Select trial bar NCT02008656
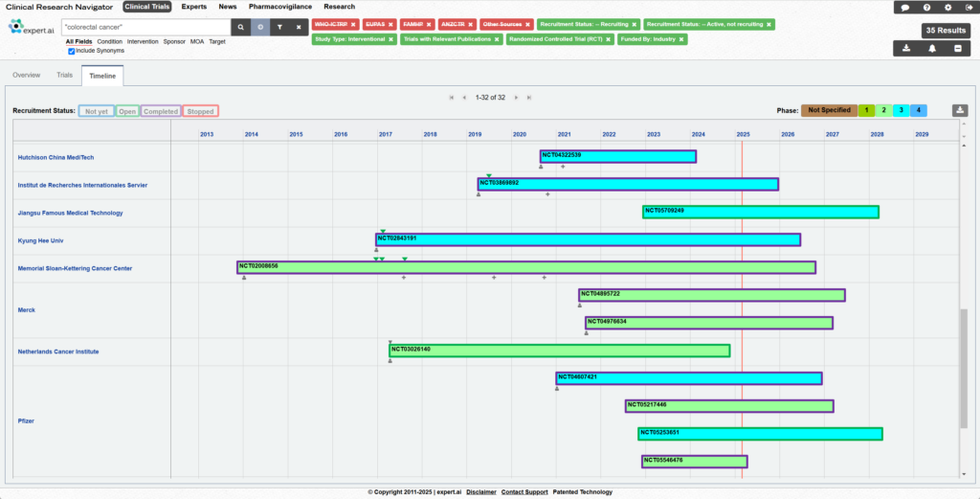This screenshot has width=980, height=499. click(526, 267)
